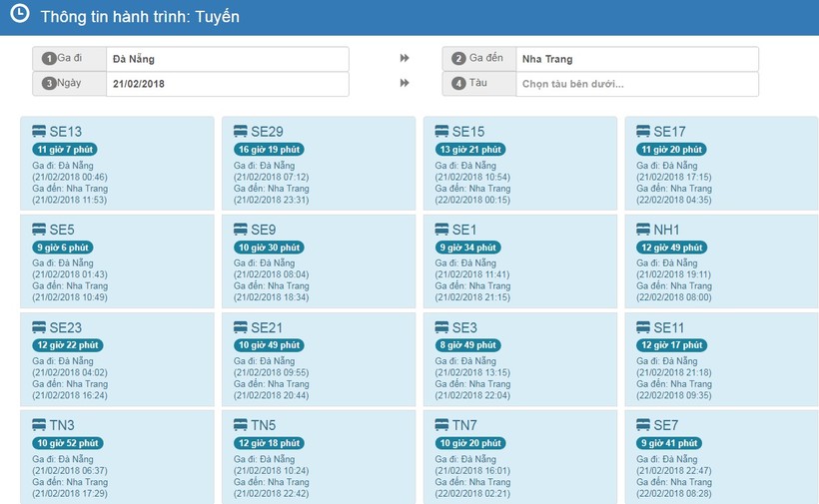This screenshot has width=819, height=504.
Task: Click the train icon beside SE3
Action: pyautogui.click(x=442, y=327)
